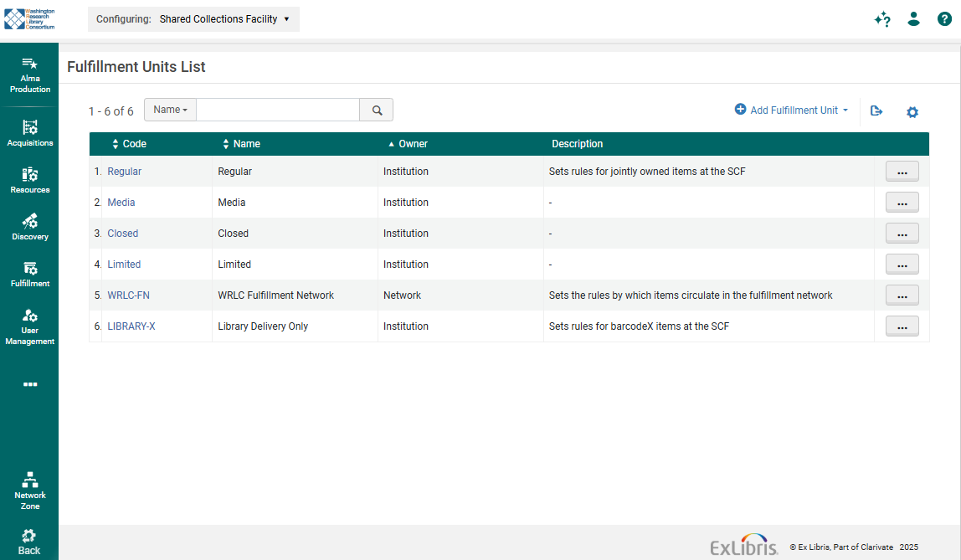
Task: Click the Network Zone icon
Action: tap(29, 490)
